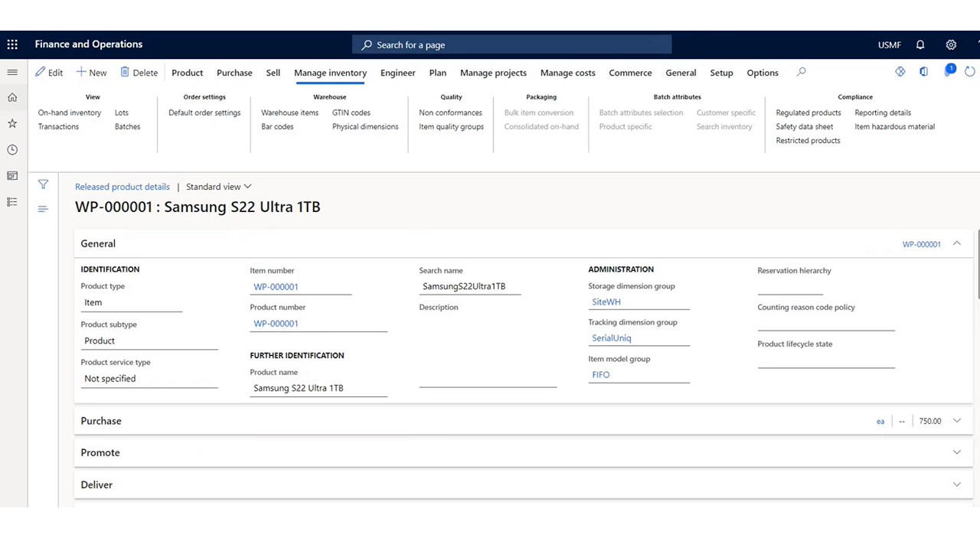Image resolution: width=980 pixels, height=551 pixels.
Task: Open the Manage projects tab
Action: [x=493, y=73]
